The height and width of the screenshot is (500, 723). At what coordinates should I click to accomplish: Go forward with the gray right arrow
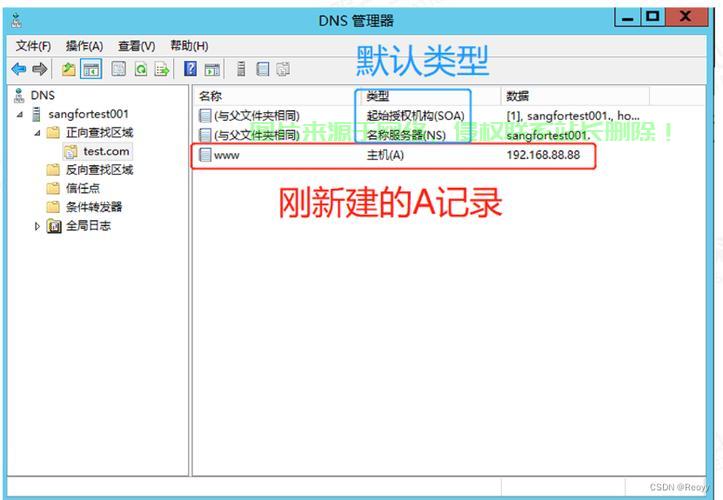[x=40, y=69]
